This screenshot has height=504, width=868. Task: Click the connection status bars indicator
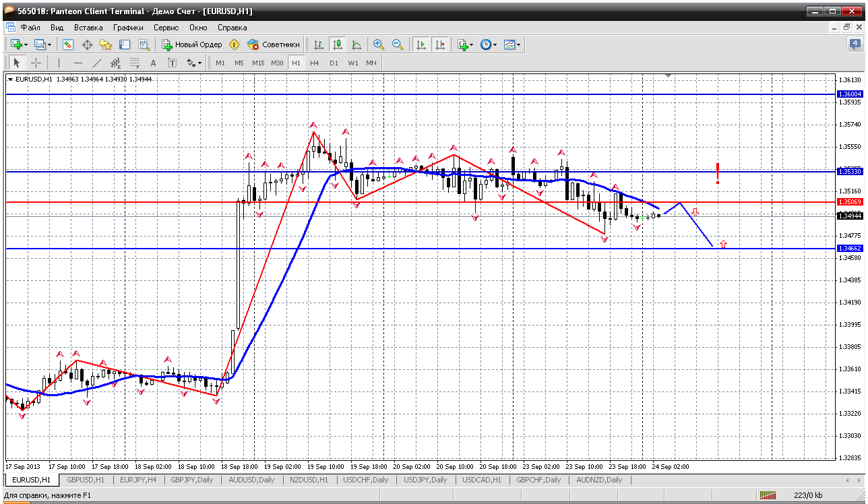point(767,495)
